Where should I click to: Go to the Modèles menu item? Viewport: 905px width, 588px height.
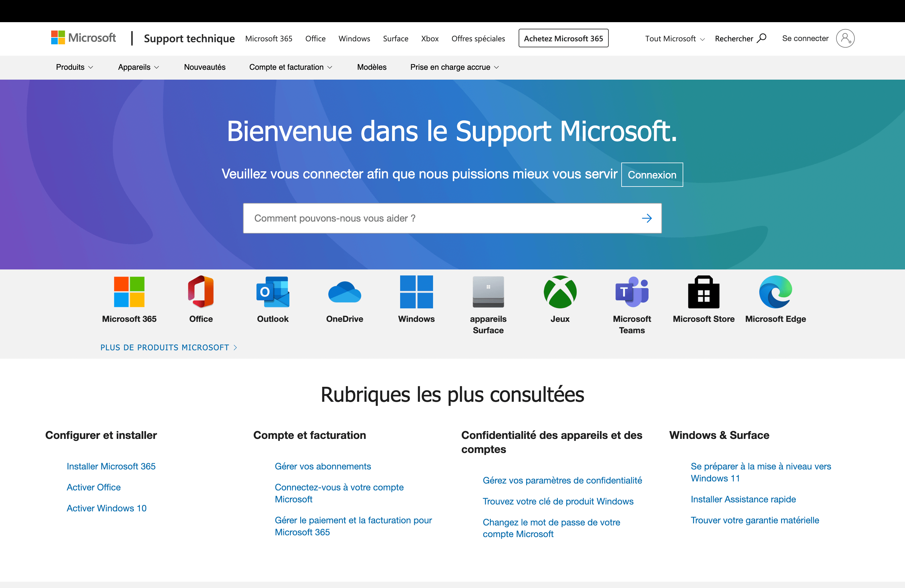tap(371, 67)
